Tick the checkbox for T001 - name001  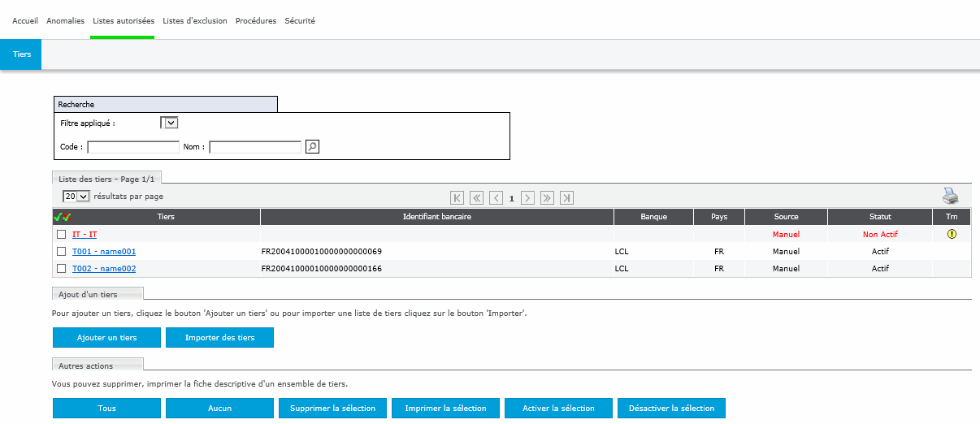point(61,252)
